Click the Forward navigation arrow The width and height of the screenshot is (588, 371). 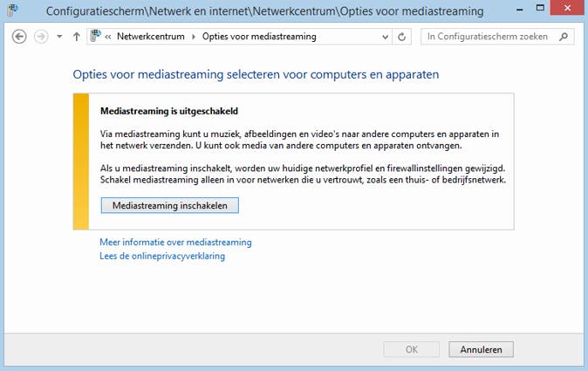40,37
